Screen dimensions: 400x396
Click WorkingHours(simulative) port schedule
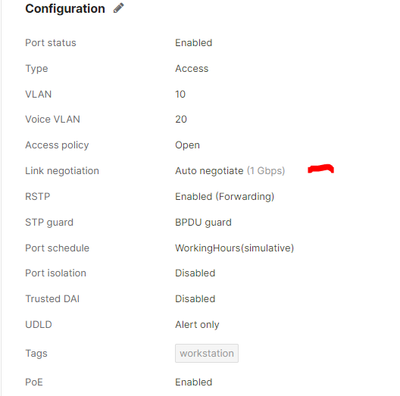click(235, 248)
